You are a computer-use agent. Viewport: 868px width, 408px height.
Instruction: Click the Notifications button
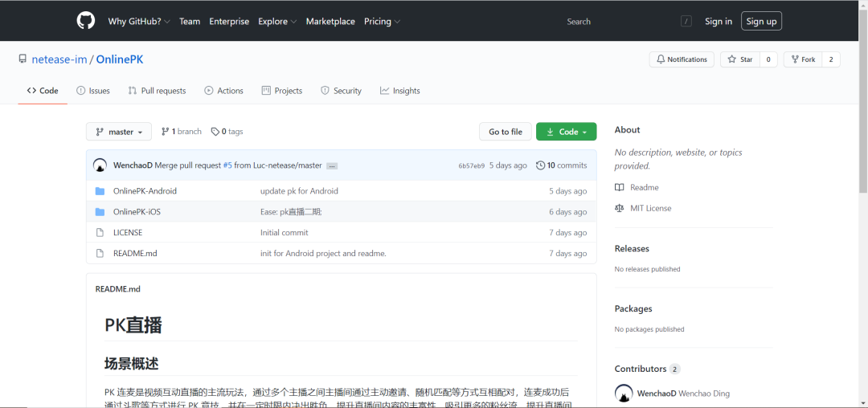[682, 59]
